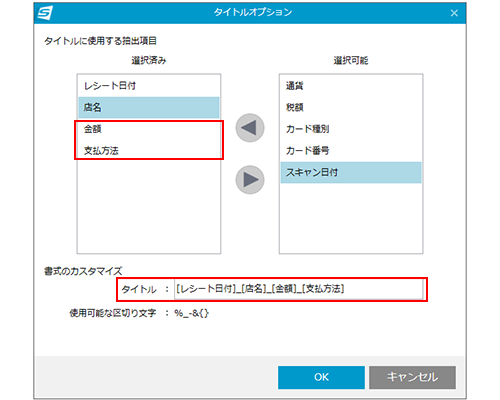The height and width of the screenshot is (400, 500).
Task: Select カード番号 in the available list
Action: 351,151
